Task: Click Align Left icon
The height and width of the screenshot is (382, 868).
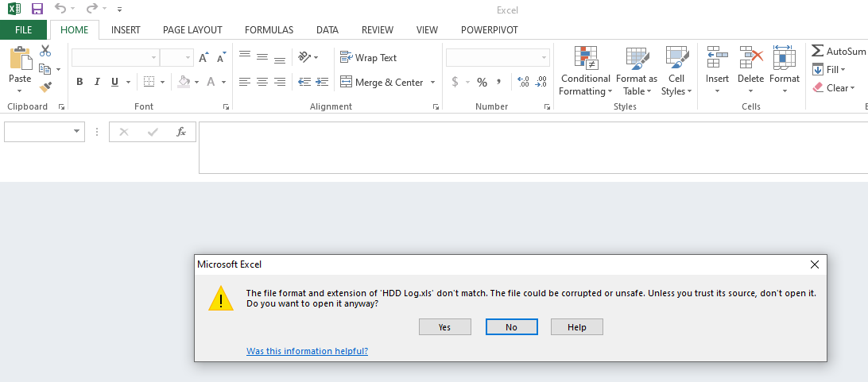Action: click(x=245, y=82)
